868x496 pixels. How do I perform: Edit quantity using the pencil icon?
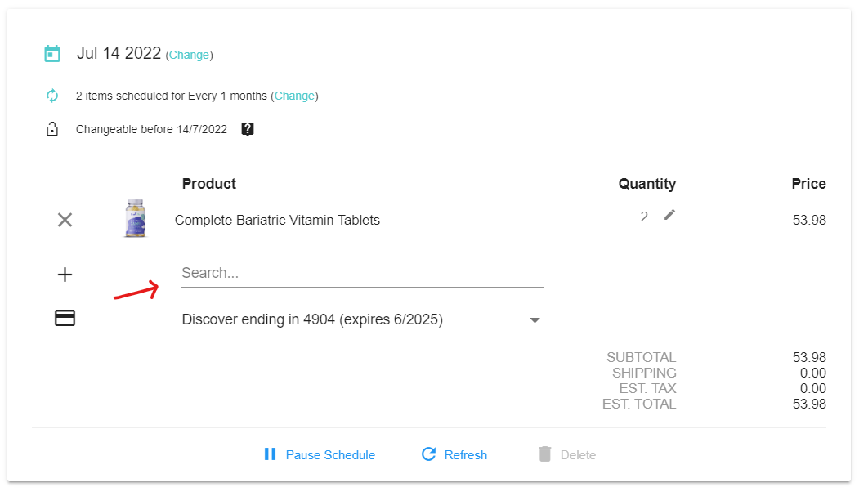(x=670, y=215)
